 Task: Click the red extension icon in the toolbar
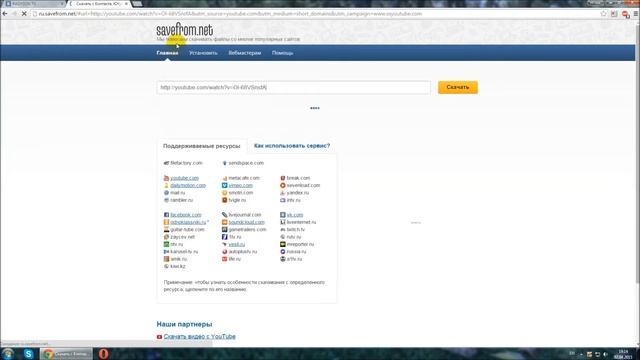pos(625,14)
